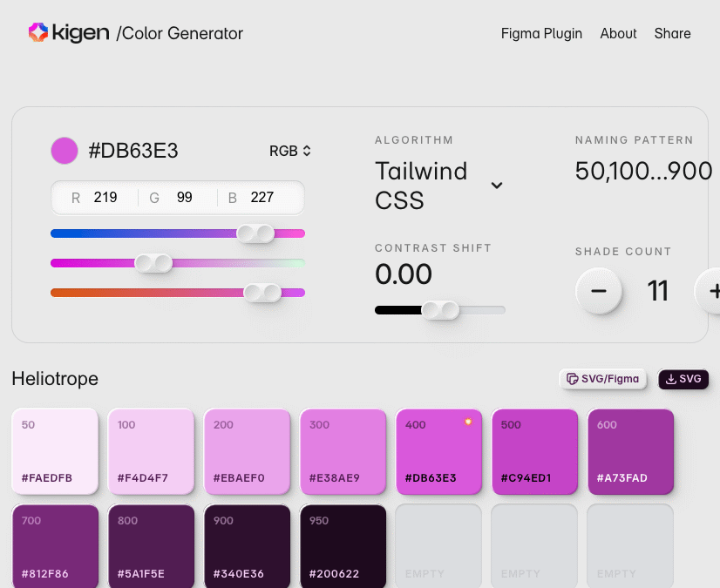Click the SHADE COUNT label

tap(623, 252)
